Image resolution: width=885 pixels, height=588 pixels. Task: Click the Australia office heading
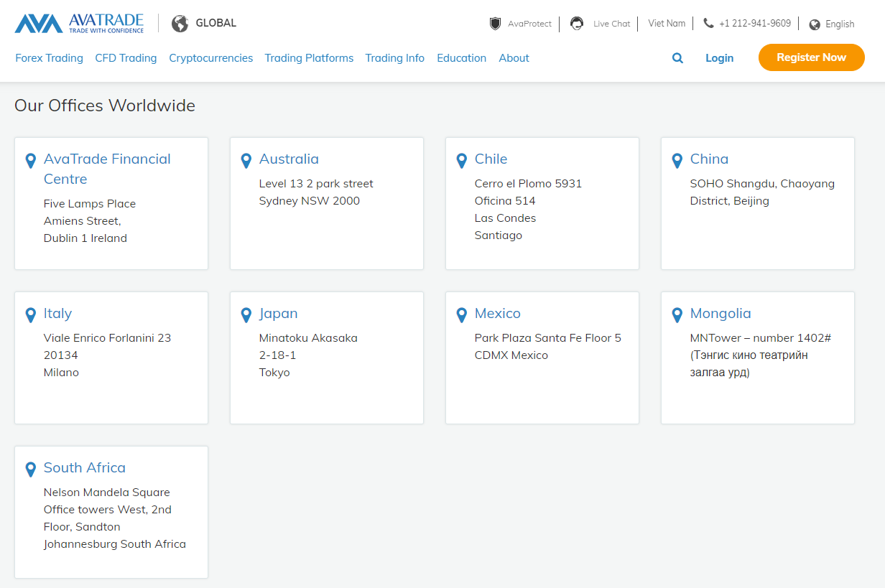pos(289,159)
